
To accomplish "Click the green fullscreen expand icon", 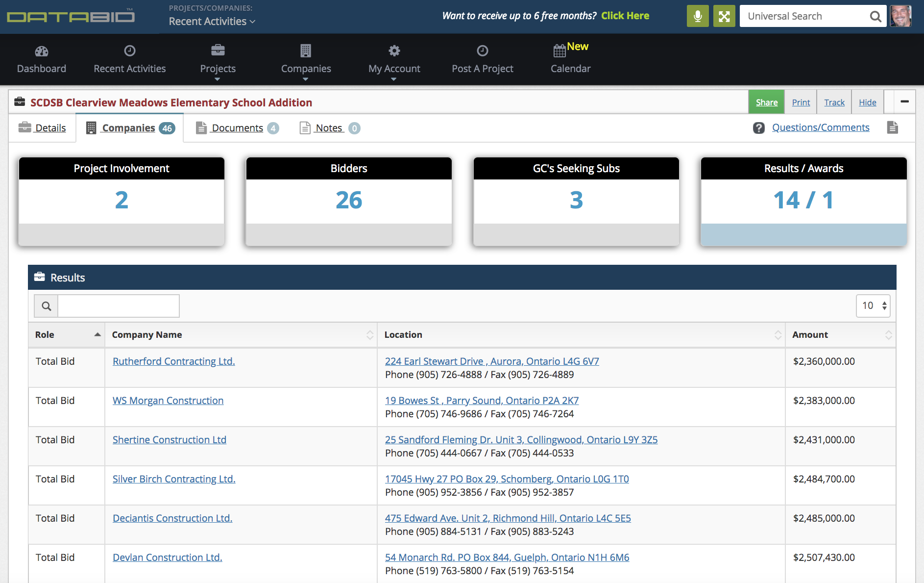I will (x=724, y=16).
